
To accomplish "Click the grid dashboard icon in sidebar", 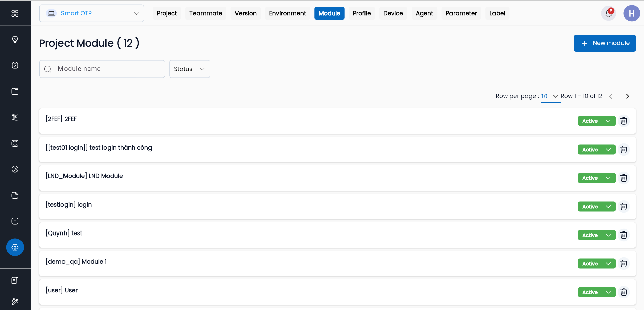I will [x=15, y=13].
